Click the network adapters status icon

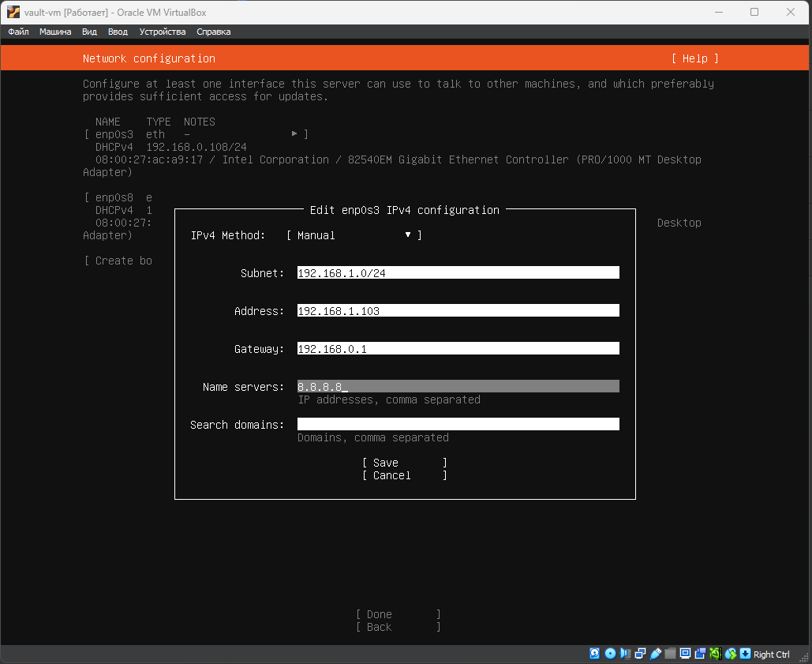coord(640,654)
